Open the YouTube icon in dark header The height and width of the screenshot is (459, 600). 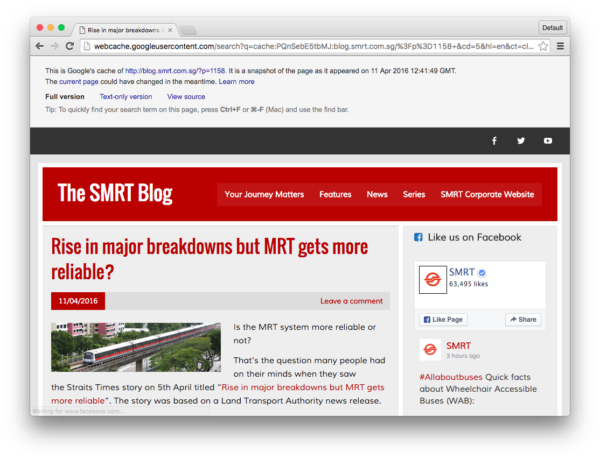[548, 141]
